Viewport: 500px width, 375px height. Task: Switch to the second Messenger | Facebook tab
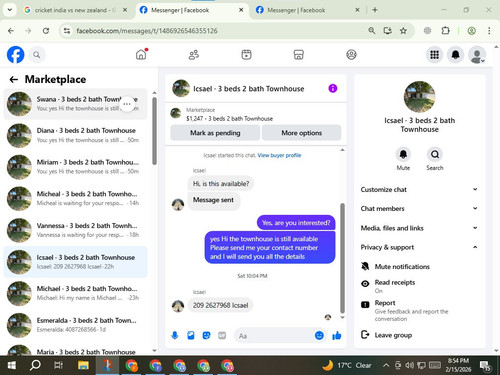(307, 10)
